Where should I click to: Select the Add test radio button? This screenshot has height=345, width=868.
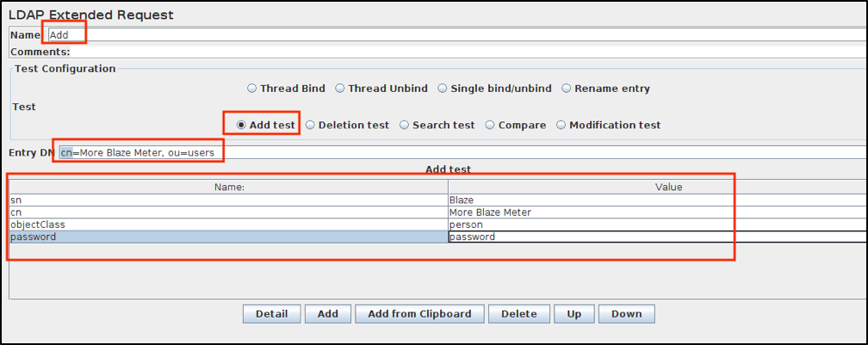point(266,126)
